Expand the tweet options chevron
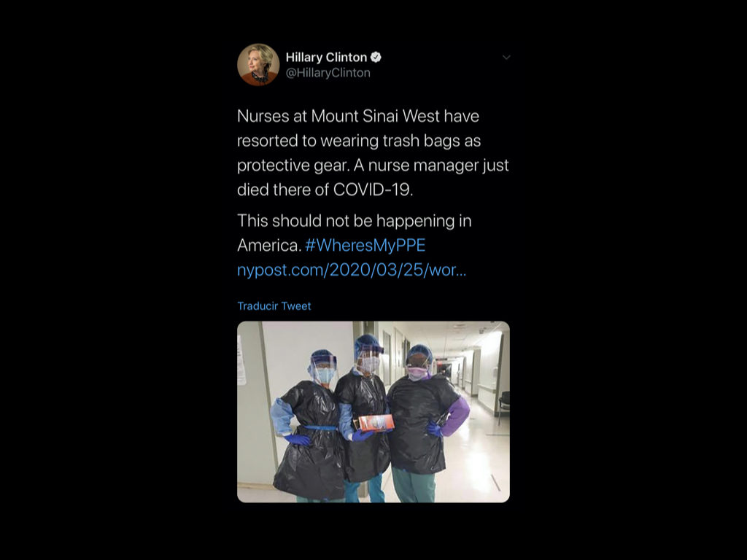The image size is (747, 560). coord(506,57)
